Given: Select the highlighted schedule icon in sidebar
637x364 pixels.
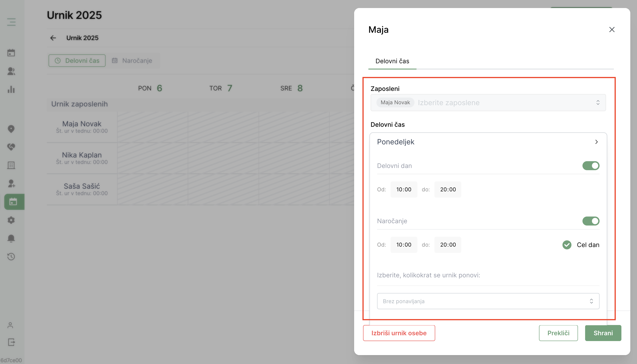Looking at the screenshot, I should 14,202.
